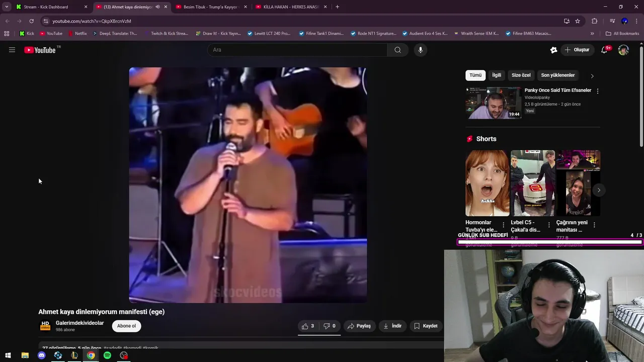
Task: Select the Tümü filter chip
Action: pos(475,75)
